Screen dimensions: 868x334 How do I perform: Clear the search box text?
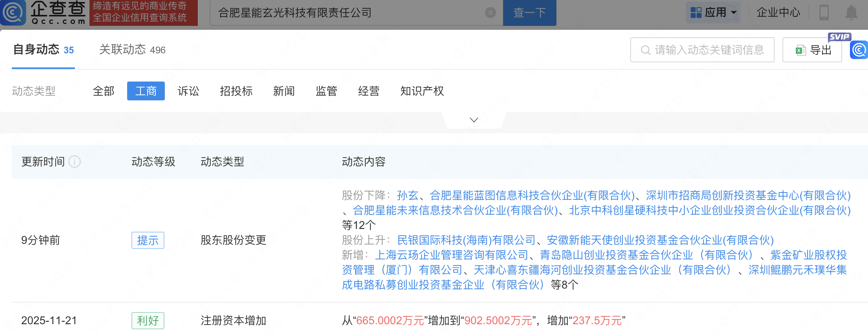pos(490,13)
